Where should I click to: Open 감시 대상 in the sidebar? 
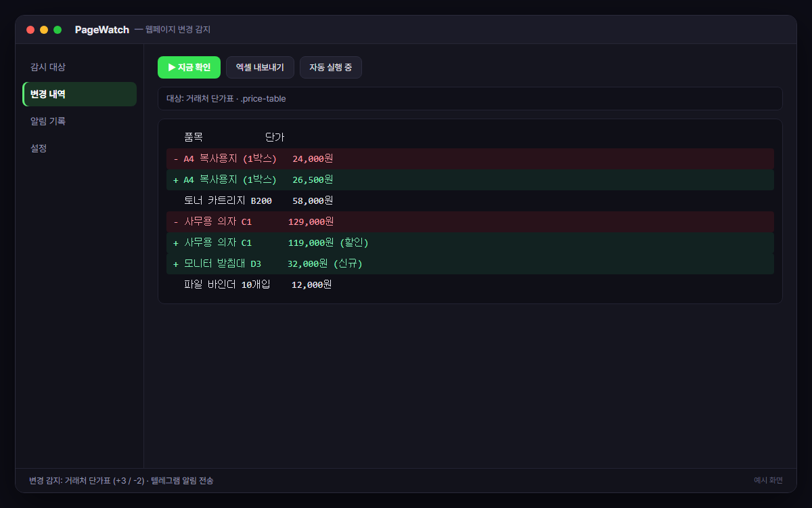[x=80, y=67]
